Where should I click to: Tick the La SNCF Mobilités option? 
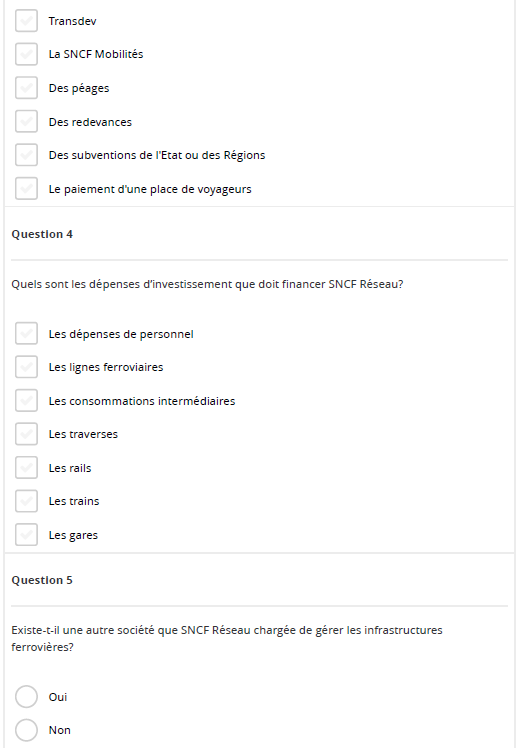(x=26, y=54)
